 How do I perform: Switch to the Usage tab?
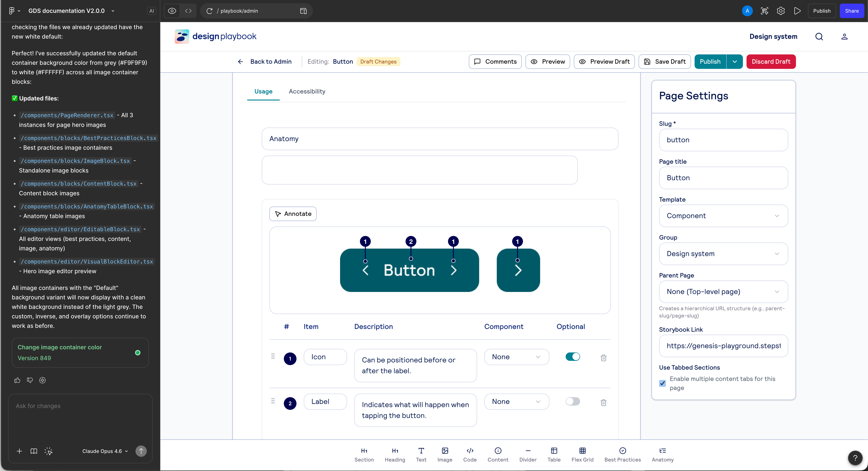tap(263, 92)
